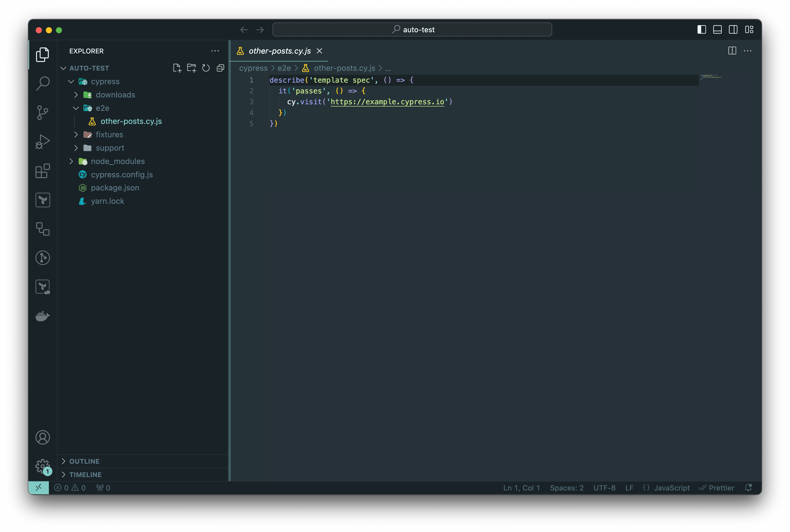Click e2e in the breadcrumb

pyautogui.click(x=284, y=68)
